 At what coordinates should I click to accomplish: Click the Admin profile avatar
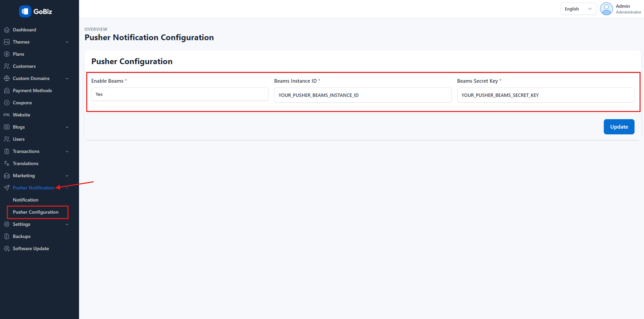(606, 9)
